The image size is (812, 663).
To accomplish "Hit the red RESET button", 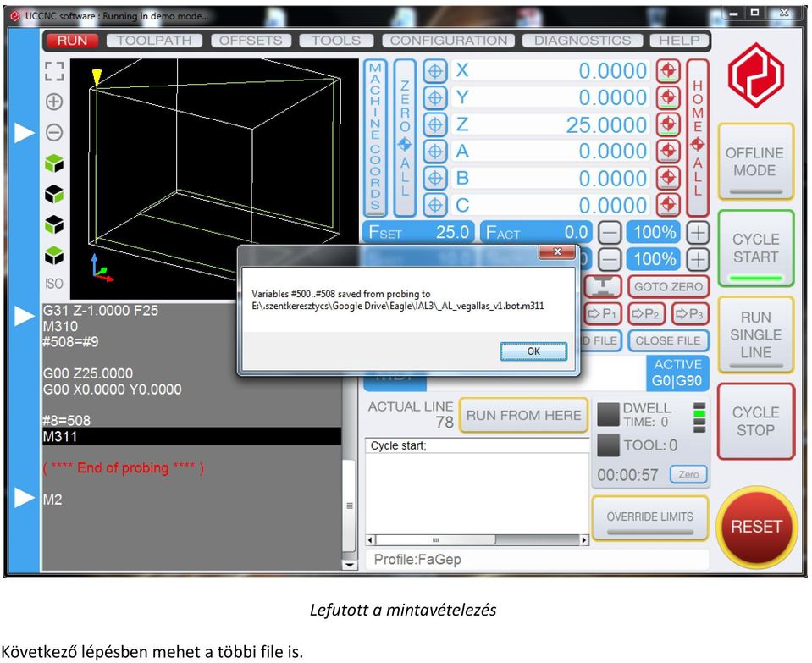I will 756,527.
